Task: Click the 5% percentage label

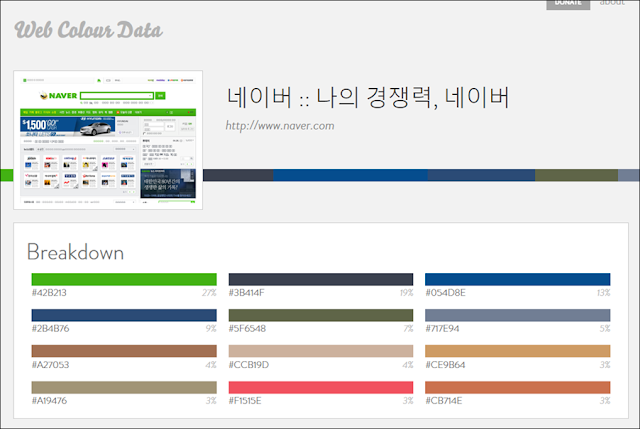Action: (605, 329)
